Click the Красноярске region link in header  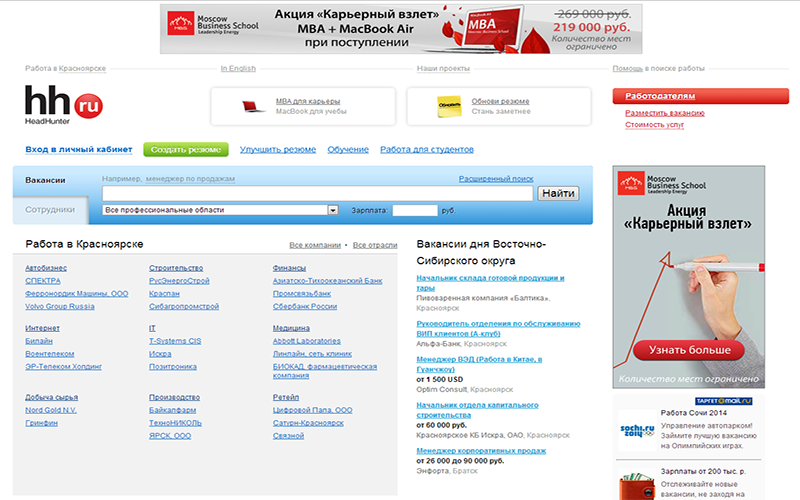(82, 68)
